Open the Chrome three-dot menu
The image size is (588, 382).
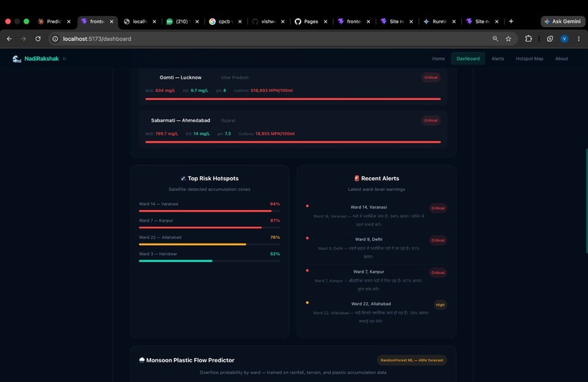click(x=579, y=39)
